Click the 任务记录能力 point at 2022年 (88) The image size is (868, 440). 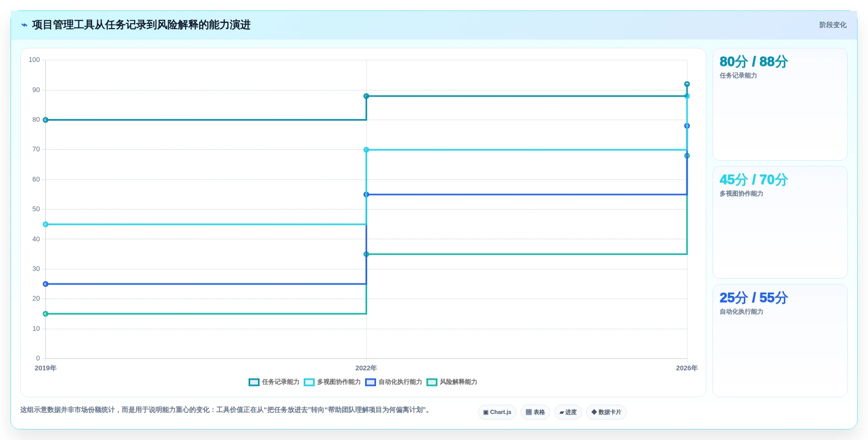[x=366, y=96]
